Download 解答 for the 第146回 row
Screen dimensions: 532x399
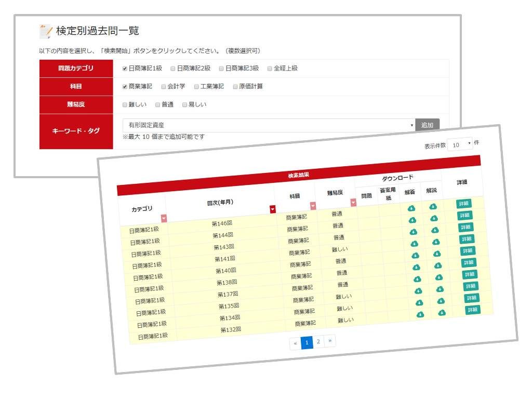(x=411, y=208)
